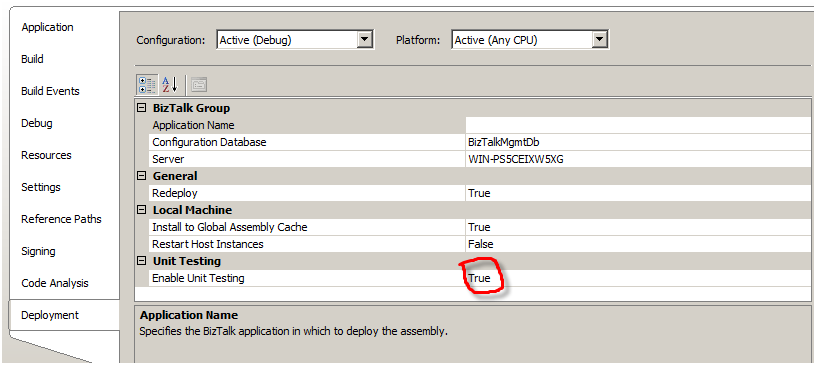Screen dimensions: 816x365
Task: Click the empty Application Name value field
Action: click(x=638, y=125)
